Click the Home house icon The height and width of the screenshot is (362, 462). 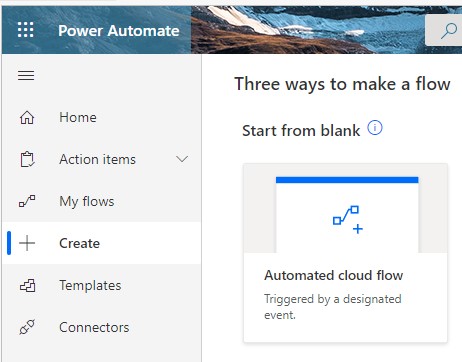coord(27,117)
